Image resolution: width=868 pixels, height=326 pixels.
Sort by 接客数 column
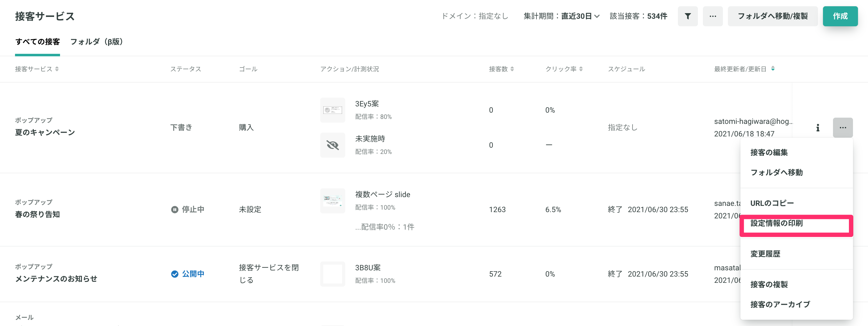512,69
